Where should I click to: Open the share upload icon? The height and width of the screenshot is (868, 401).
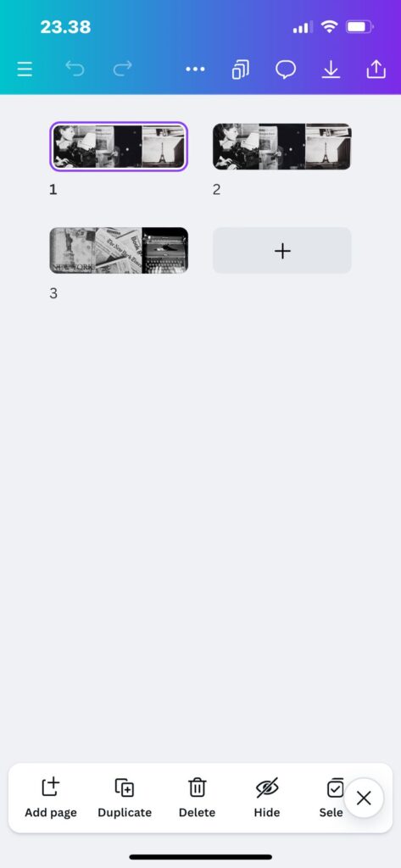(376, 70)
